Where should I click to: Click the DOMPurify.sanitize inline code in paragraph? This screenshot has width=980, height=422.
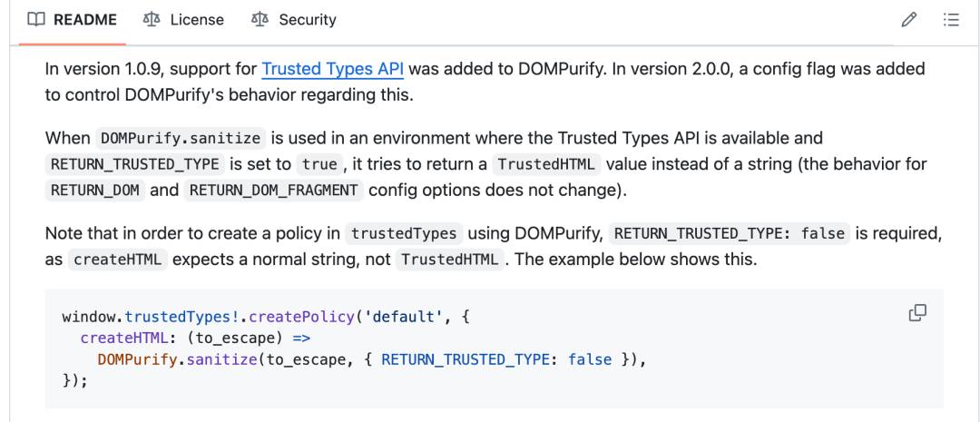pos(181,138)
